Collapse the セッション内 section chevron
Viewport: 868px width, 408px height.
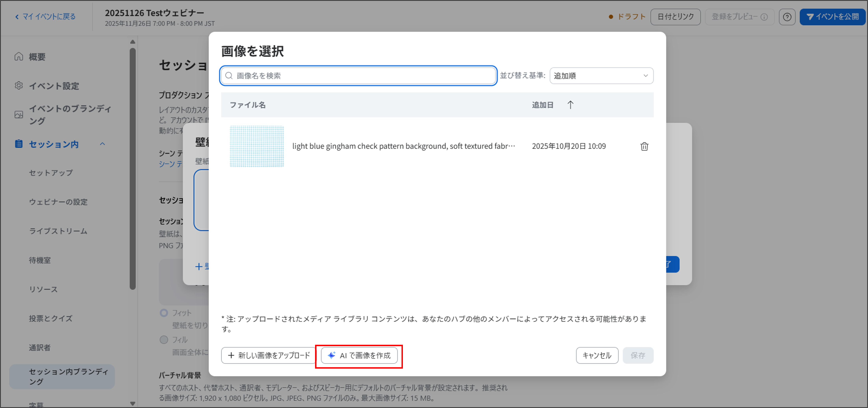tap(102, 144)
